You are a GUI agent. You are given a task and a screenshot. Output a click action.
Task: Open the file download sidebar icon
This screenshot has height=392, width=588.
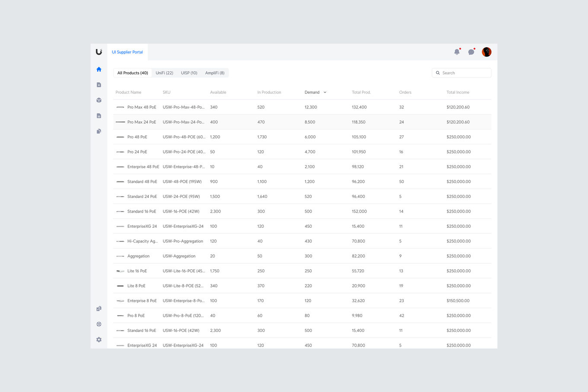tap(99, 85)
